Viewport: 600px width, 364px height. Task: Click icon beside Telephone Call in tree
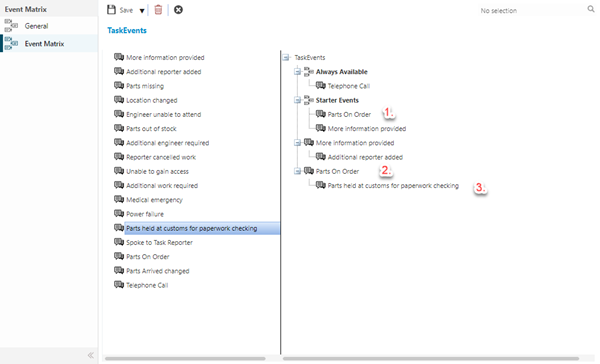[x=321, y=85]
